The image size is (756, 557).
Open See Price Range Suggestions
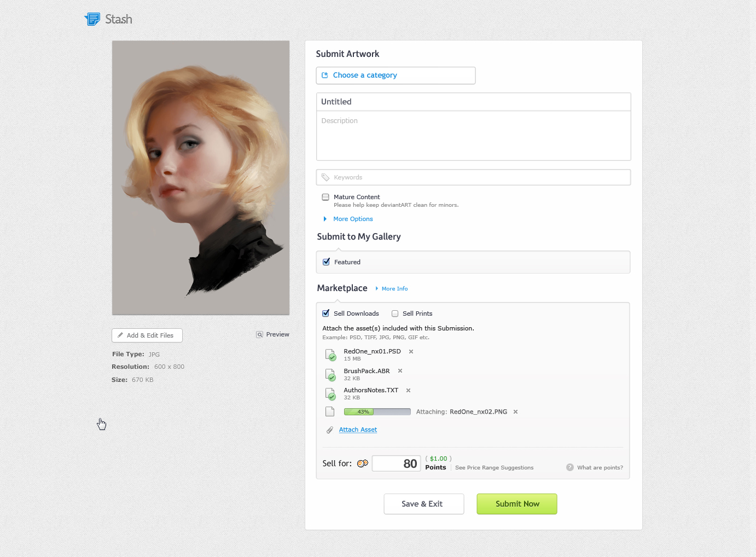point(494,467)
